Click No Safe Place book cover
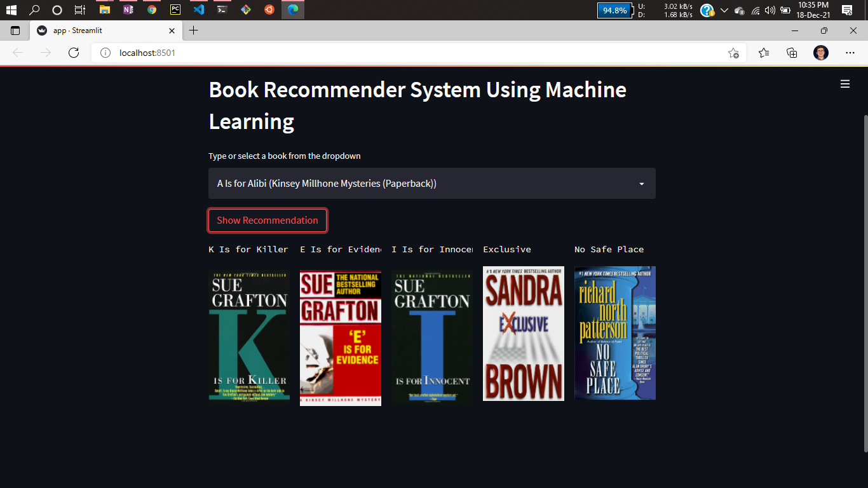The image size is (868, 488). click(x=615, y=333)
